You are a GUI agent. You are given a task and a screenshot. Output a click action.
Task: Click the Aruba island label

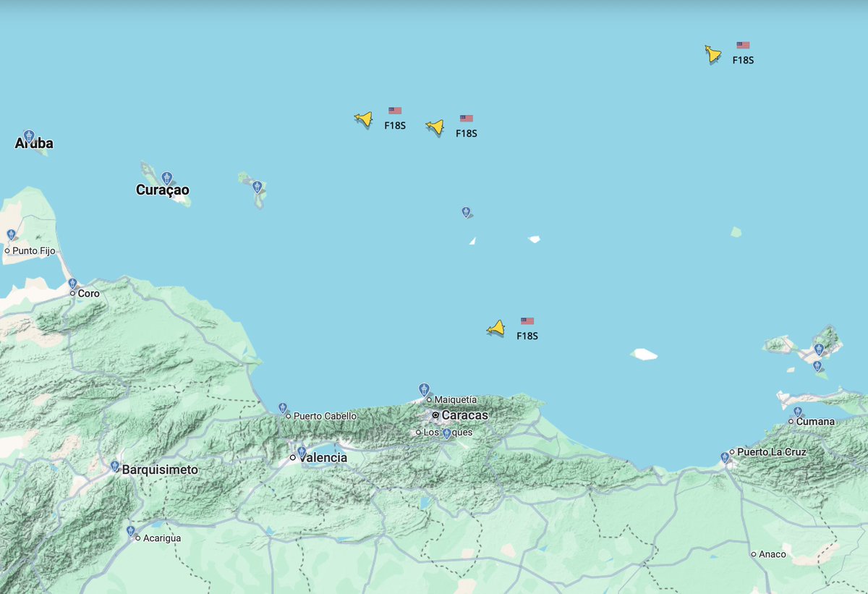34,143
